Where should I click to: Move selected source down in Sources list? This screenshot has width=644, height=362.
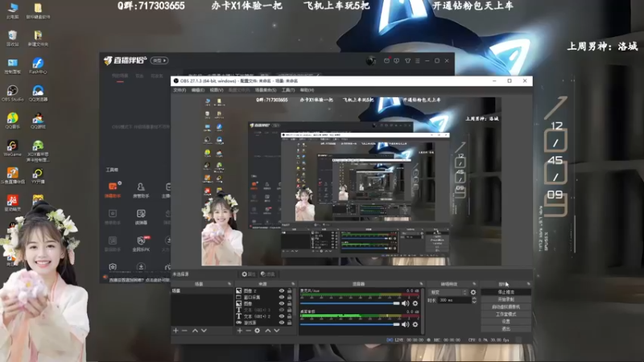pyautogui.click(x=277, y=331)
